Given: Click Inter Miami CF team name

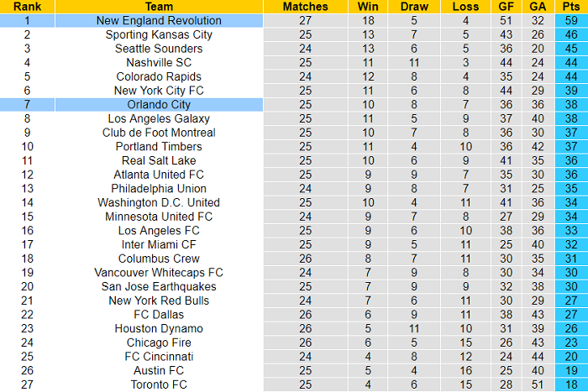Looking at the screenshot, I should [x=159, y=244].
